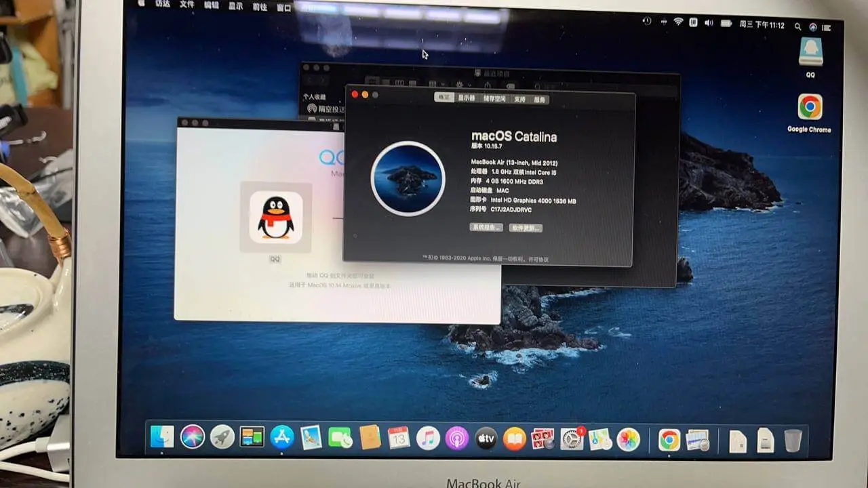Open the Trash in the Dock
The image size is (868, 488).
tap(793, 441)
